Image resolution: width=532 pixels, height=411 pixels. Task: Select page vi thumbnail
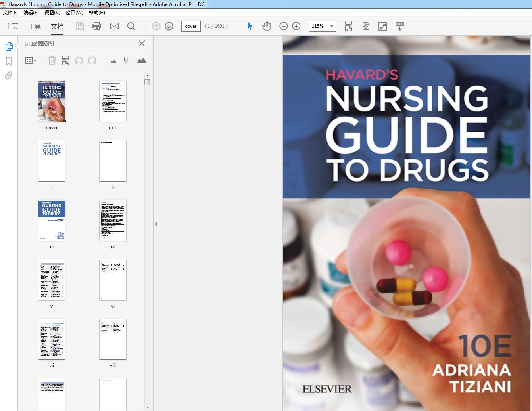pos(113,280)
